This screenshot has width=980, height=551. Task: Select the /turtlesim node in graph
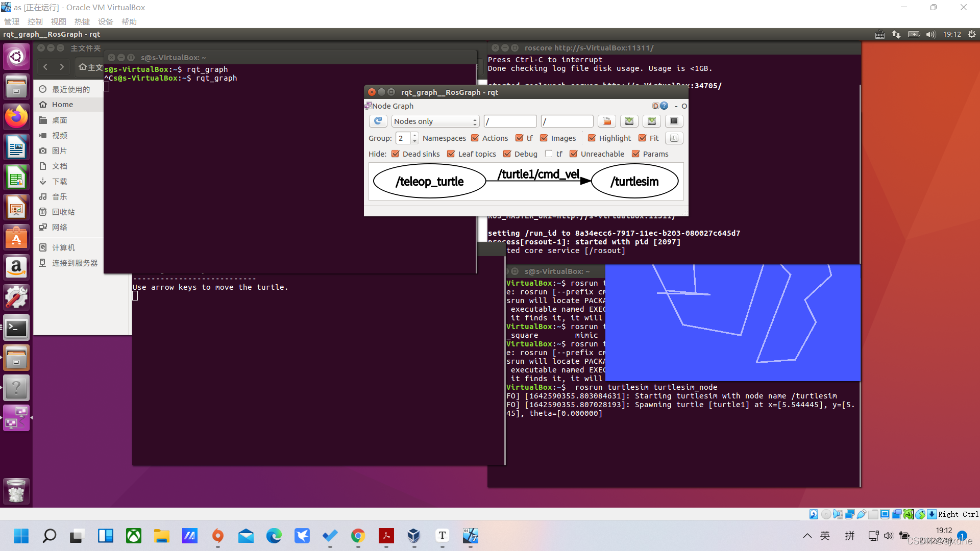634,181
